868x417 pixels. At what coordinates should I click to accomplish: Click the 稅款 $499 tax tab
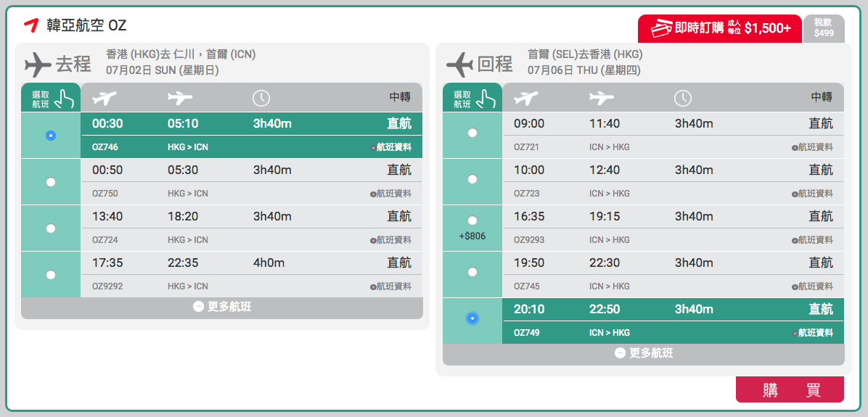[824, 28]
